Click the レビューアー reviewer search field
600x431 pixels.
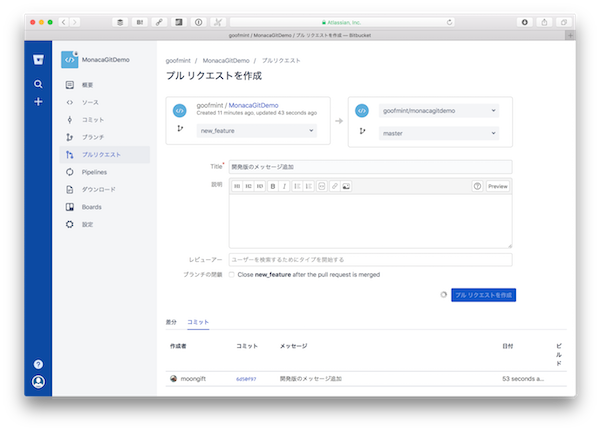click(370, 260)
